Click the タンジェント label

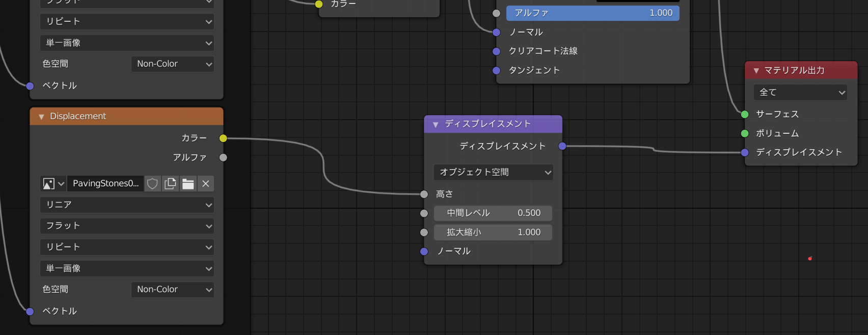click(x=534, y=71)
